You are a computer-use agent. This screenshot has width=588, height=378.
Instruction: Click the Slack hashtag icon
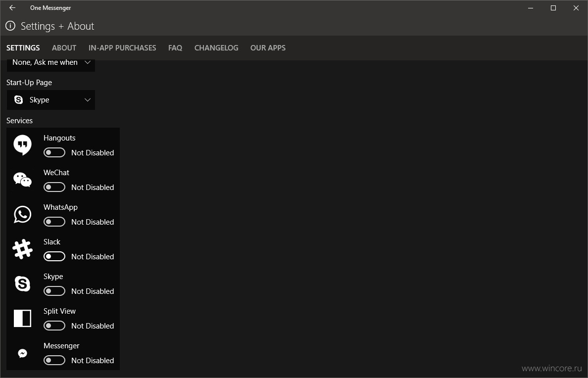22,249
